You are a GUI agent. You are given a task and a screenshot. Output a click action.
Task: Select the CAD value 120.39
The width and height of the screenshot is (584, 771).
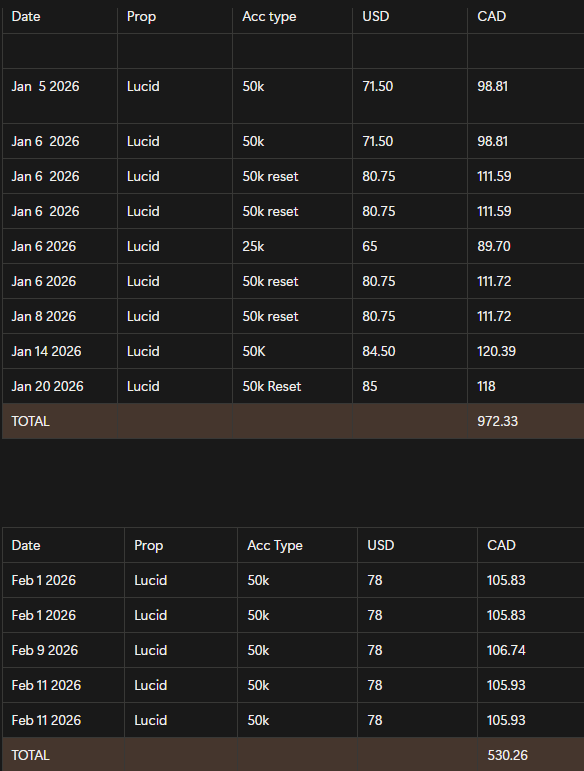pos(496,352)
